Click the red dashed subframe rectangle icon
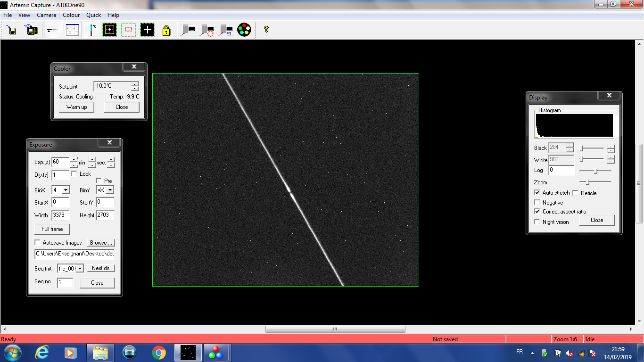This screenshot has height=362, width=644. [128, 30]
